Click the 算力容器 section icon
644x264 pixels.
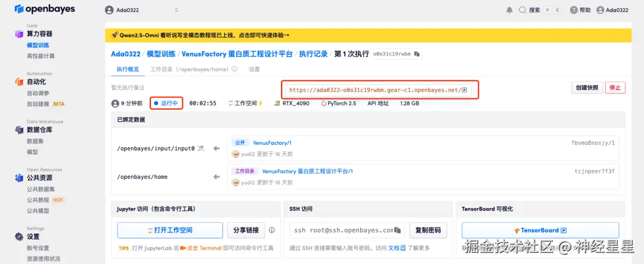pyautogui.click(x=19, y=34)
